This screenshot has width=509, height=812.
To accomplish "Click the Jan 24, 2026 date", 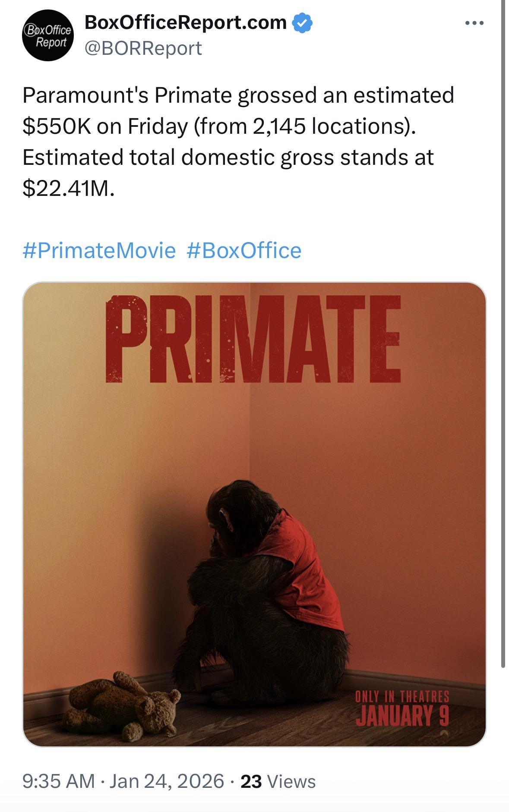I will [x=167, y=781].
